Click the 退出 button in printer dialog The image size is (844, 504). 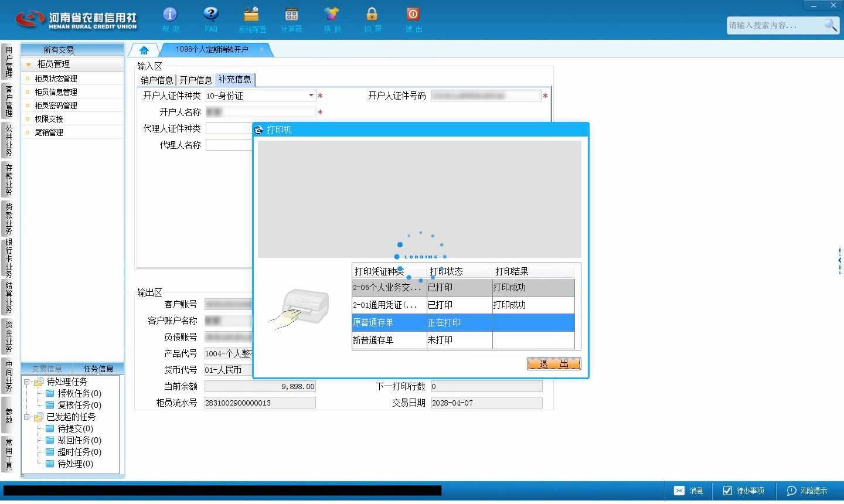coord(554,364)
